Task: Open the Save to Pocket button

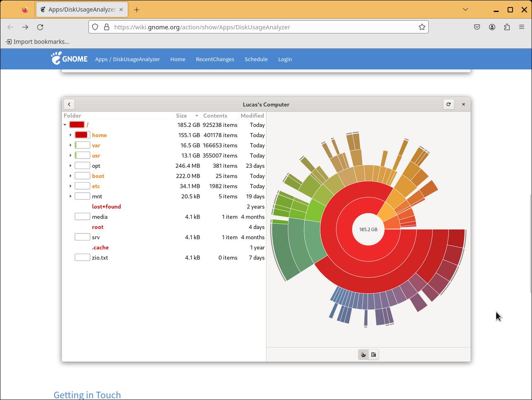Action: coord(477,27)
